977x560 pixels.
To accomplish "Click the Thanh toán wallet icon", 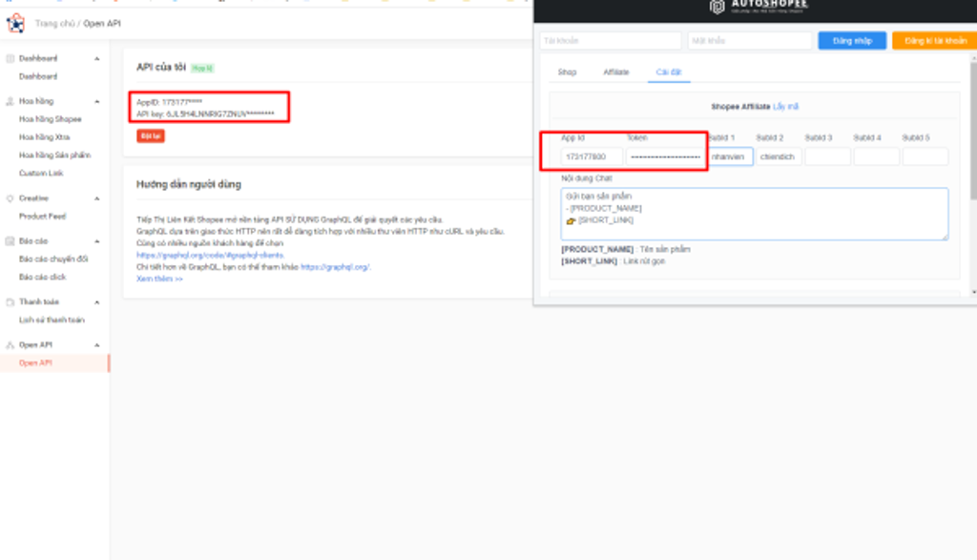I will 10,301.
